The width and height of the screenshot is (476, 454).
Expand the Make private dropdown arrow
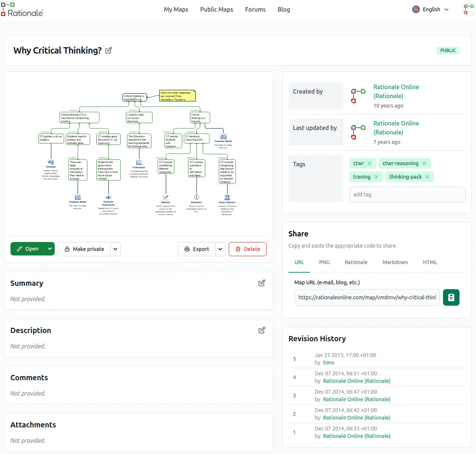coord(115,249)
